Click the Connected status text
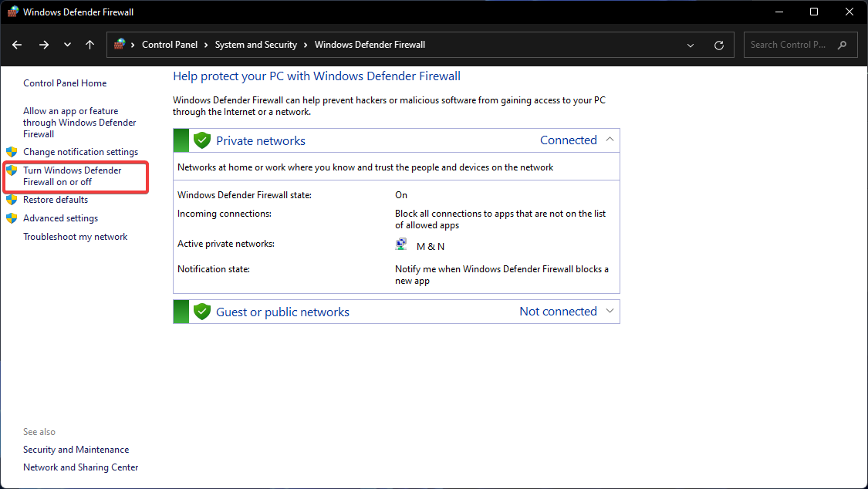 click(569, 140)
